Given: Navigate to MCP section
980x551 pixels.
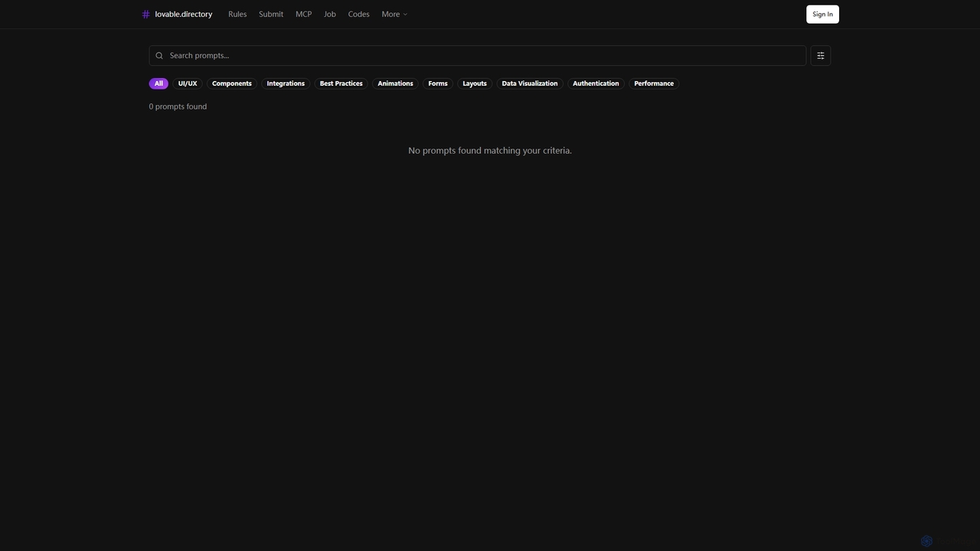Looking at the screenshot, I should 303,15.
